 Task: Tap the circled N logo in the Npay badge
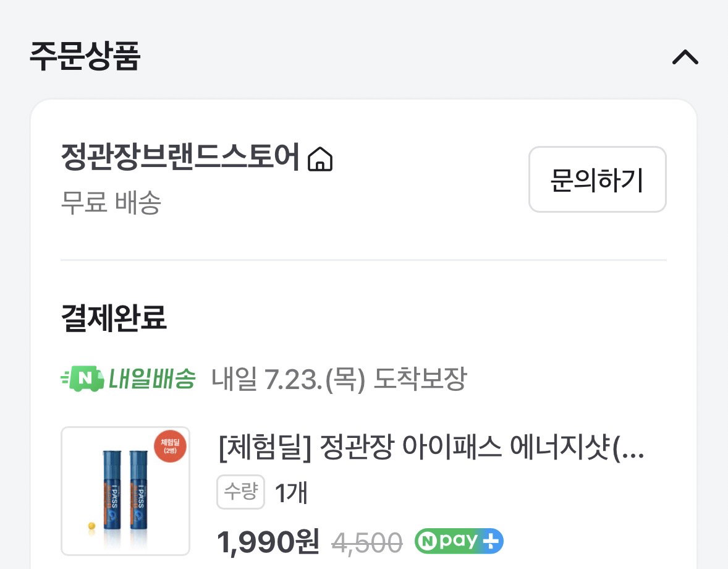(426, 541)
